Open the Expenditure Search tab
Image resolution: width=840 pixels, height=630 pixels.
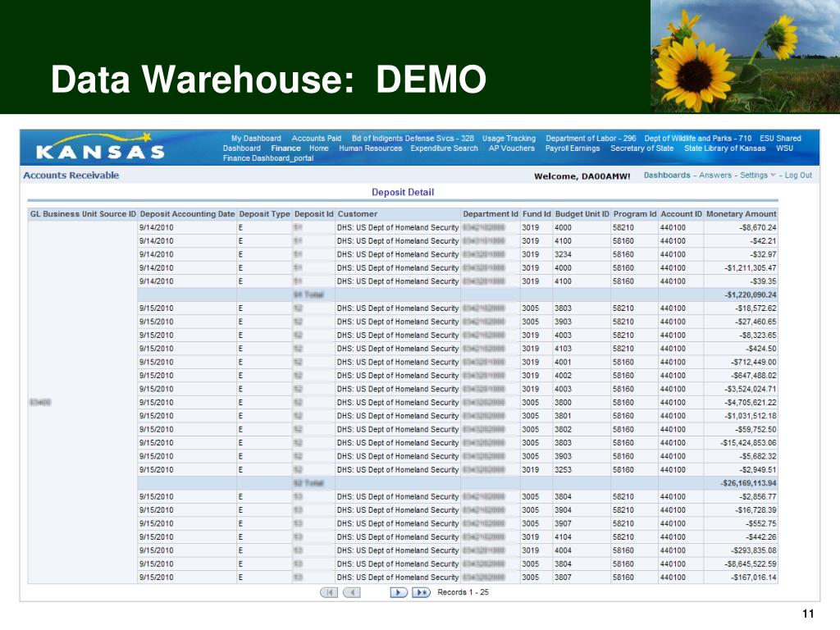click(444, 148)
